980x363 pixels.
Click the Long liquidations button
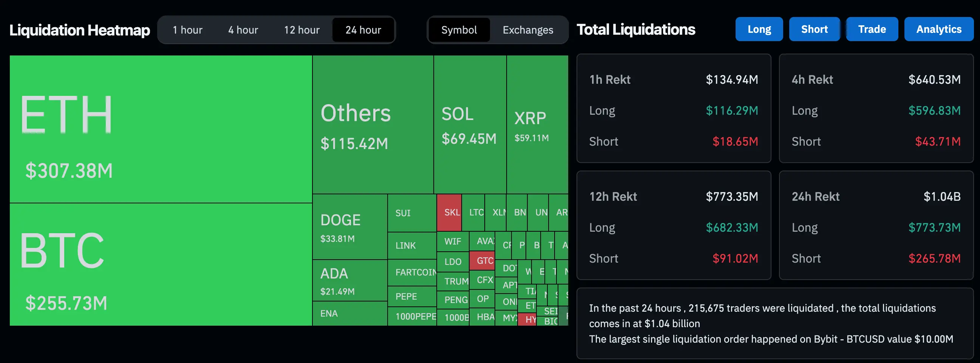(759, 29)
